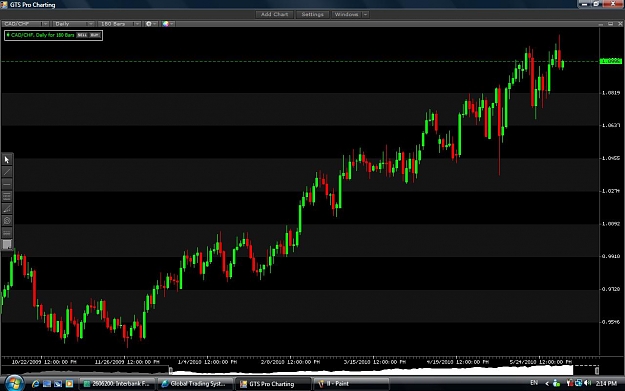Click the EN language indicator
The image size is (625, 391).
point(534,383)
